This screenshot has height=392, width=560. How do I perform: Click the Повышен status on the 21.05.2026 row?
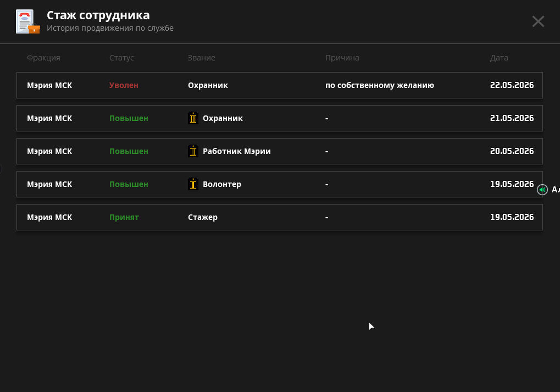pyautogui.click(x=129, y=118)
